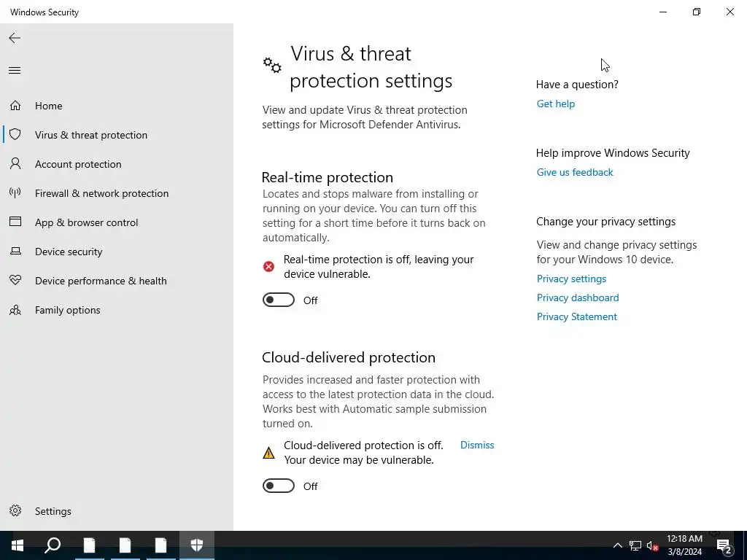Select Account protection menu item

[117, 164]
